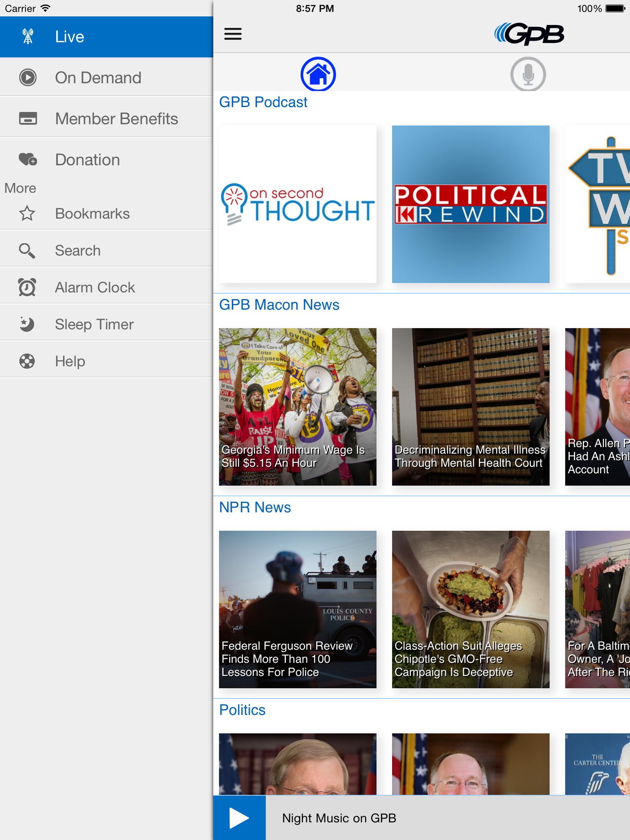Tap the GPB Macon News heading
Viewport: 630px width, 840px height.
tap(279, 305)
